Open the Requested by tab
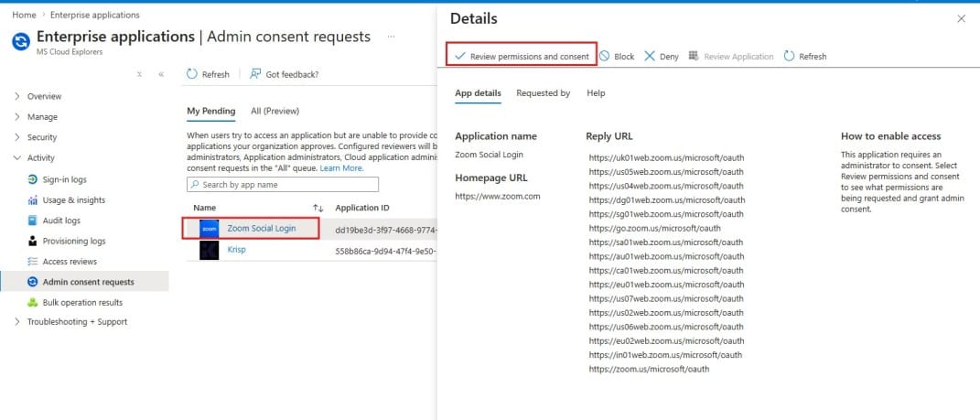The height and width of the screenshot is (420, 980). point(544,93)
